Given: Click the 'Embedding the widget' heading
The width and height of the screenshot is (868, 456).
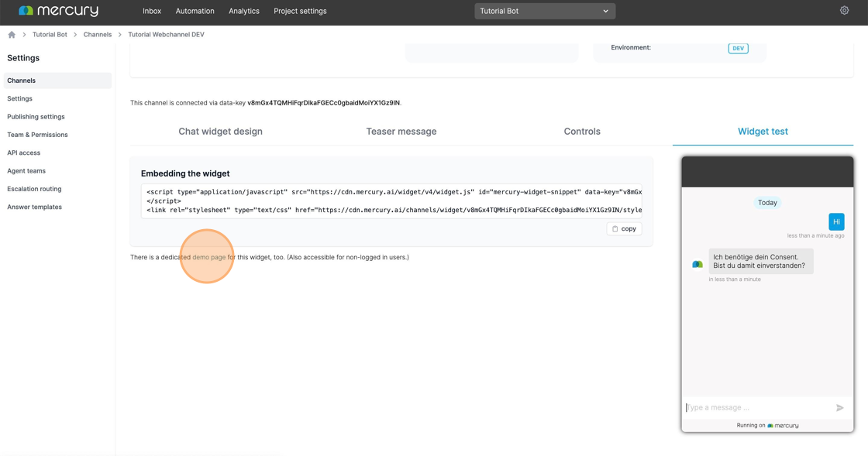Looking at the screenshot, I should point(185,173).
